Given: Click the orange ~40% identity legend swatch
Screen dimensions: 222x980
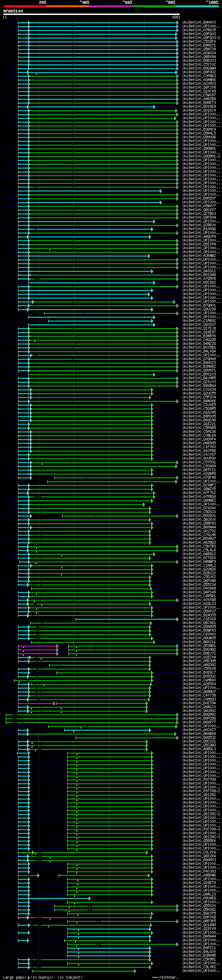Looking at the screenshot, I should coord(68,6).
